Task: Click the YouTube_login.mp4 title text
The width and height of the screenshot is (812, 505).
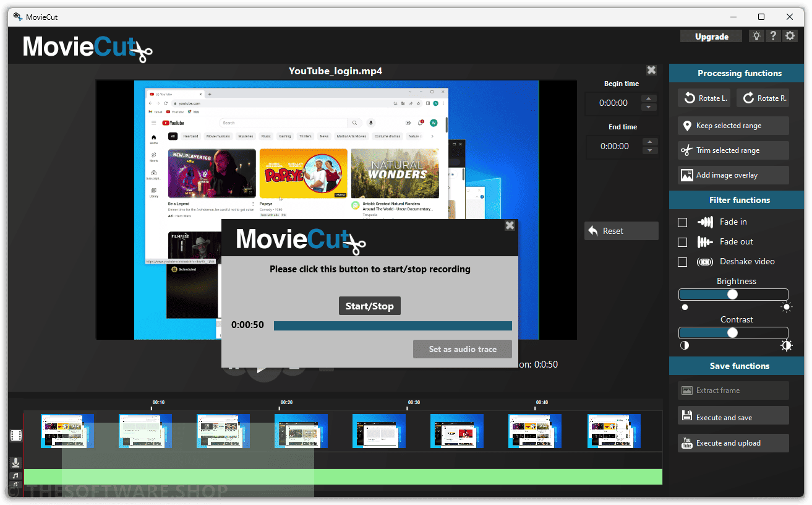Action: tap(335, 71)
